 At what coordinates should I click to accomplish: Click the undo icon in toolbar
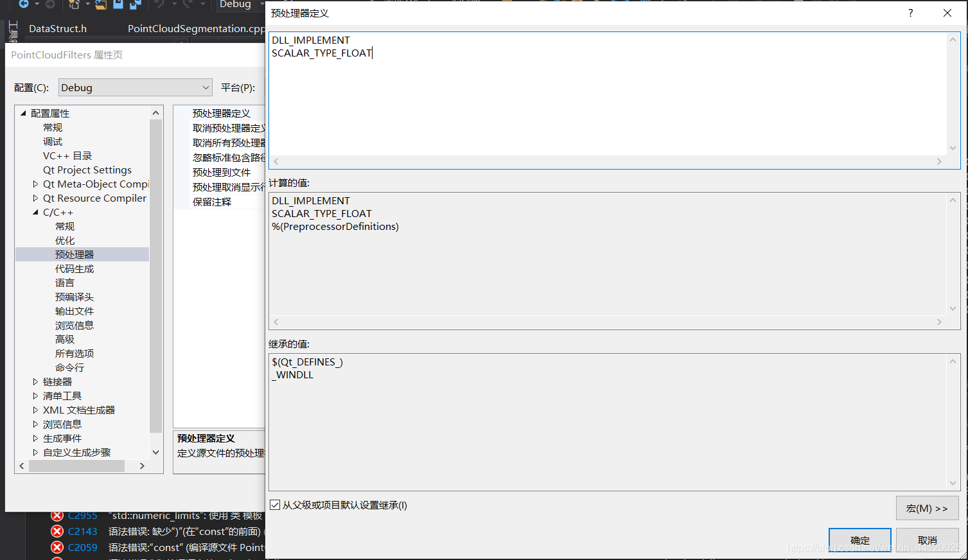(x=159, y=4)
